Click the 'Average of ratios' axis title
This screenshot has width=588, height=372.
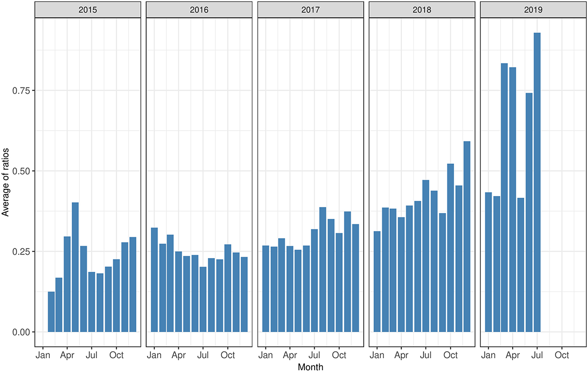[x=5, y=183]
